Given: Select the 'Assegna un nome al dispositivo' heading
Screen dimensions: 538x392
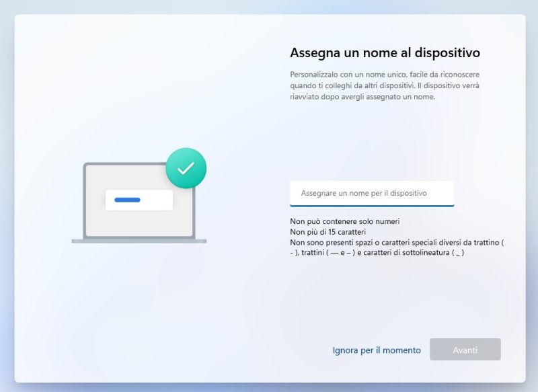Looking at the screenshot, I should point(385,52).
